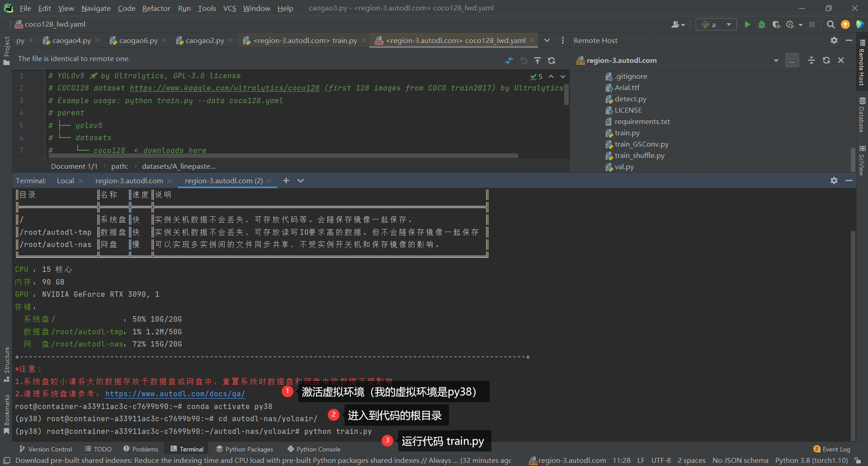This screenshot has height=466, width=868.
Task: Refresh remote file sync icon
Action: tap(552, 61)
